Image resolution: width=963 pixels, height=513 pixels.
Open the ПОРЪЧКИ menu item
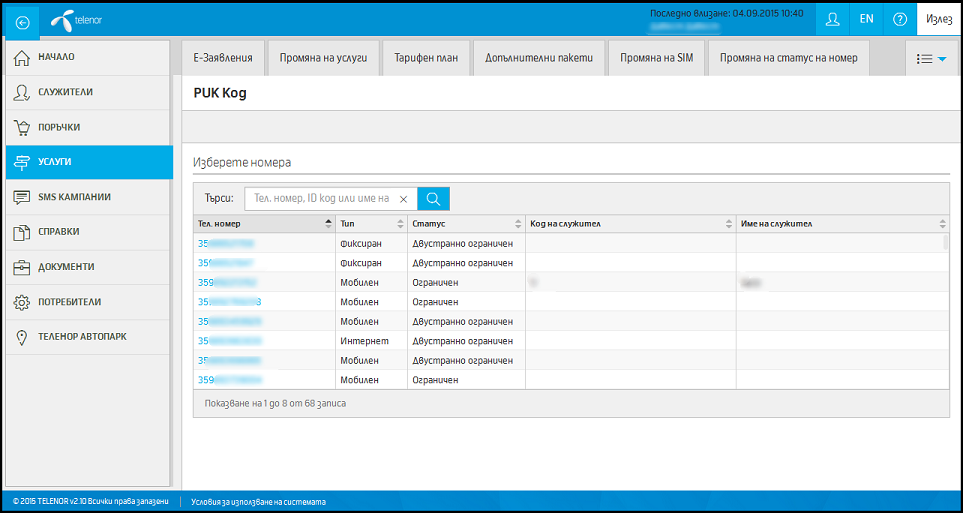click(88, 128)
